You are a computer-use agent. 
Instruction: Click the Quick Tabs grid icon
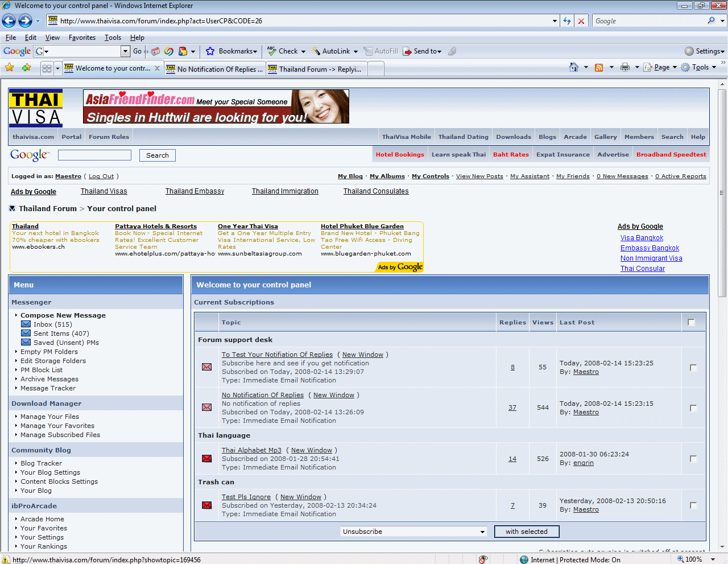click(47, 68)
